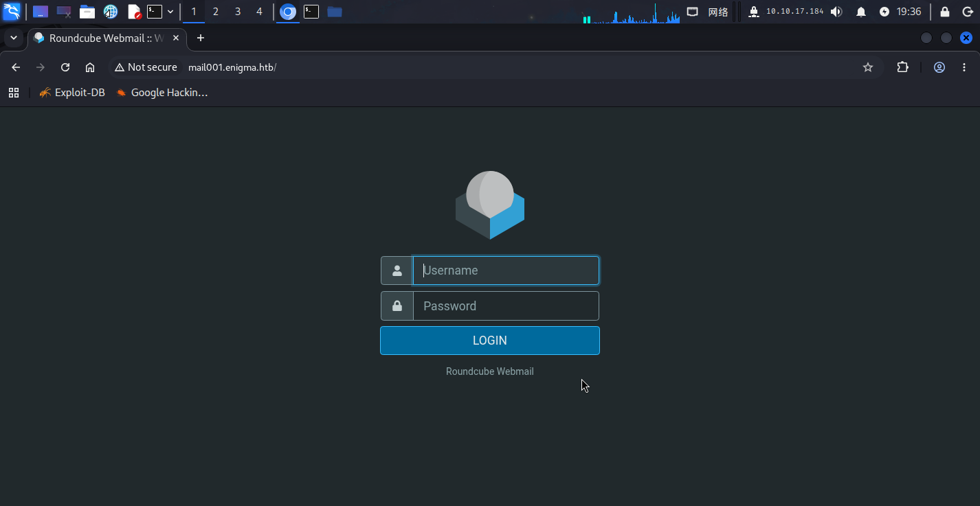Launch the terminal emulator from panel launcher

[155, 12]
